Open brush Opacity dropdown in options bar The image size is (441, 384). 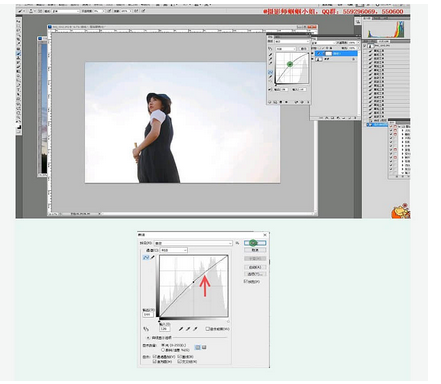(99, 11)
